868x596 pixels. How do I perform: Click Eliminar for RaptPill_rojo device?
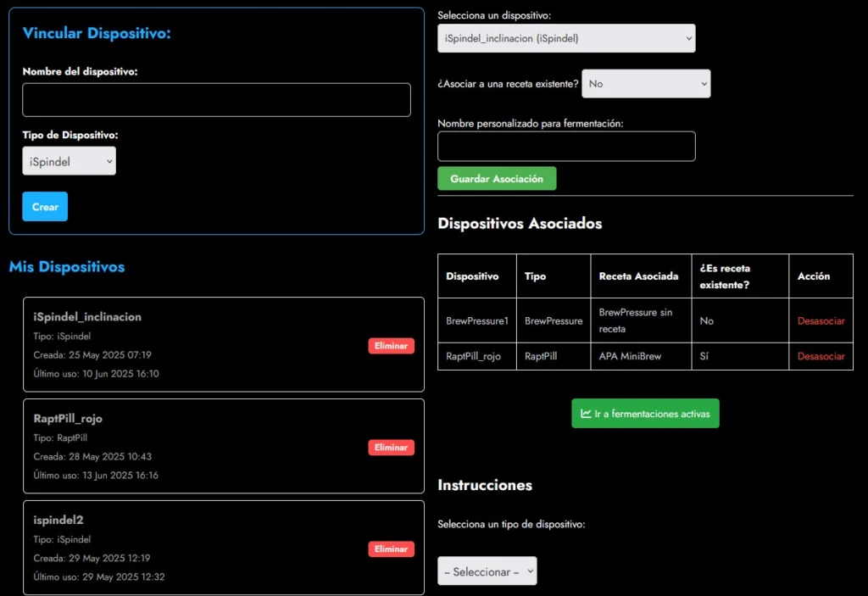(391, 447)
